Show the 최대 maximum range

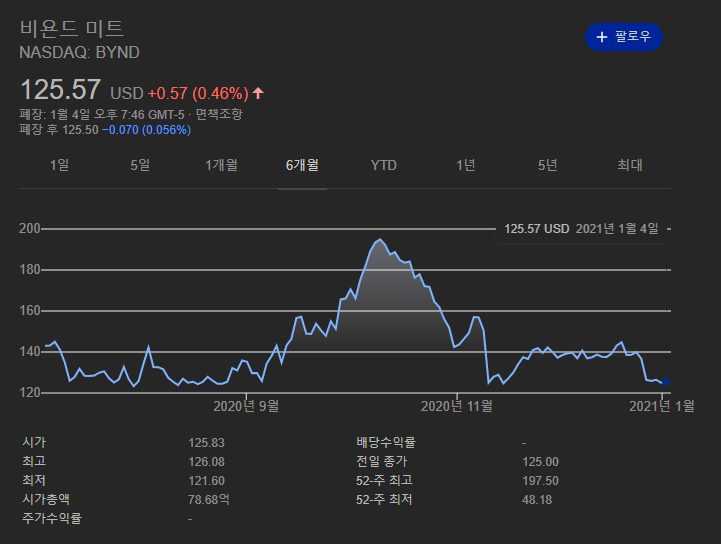[629, 165]
